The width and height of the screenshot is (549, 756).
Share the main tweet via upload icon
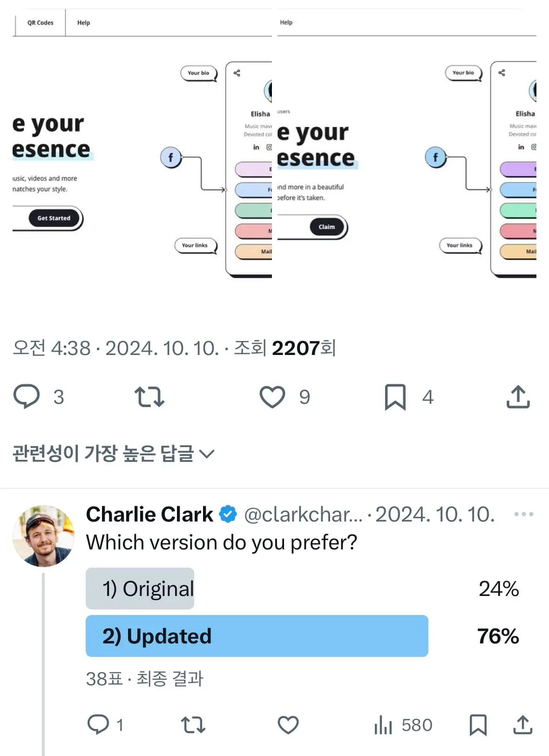coord(518,396)
